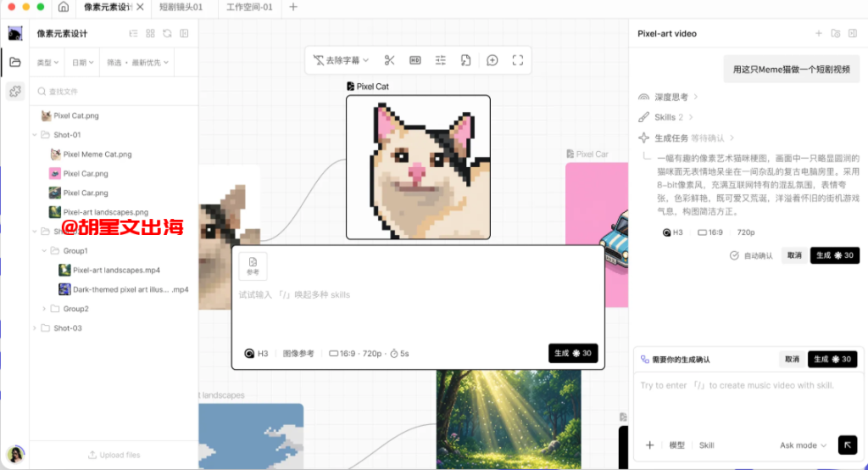Select the Pixel Cat image node
This screenshot has height=470, width=868.
coord(418,167)
